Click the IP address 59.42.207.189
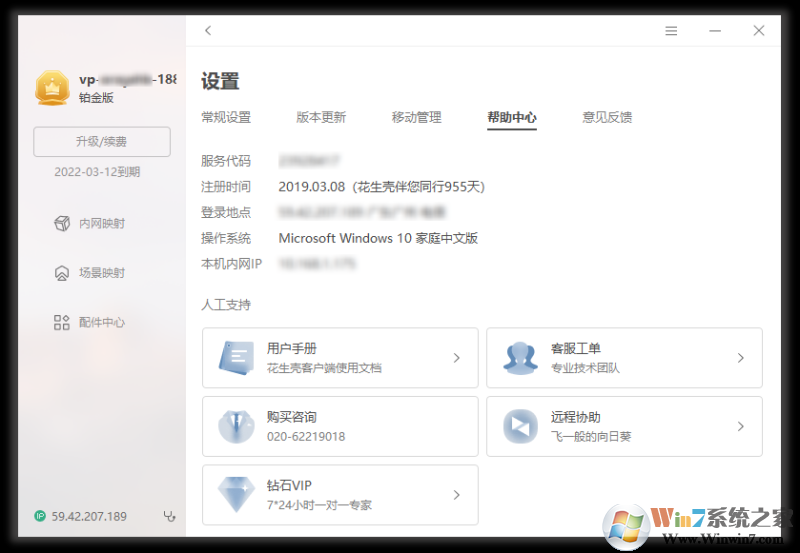800x553 pixels. point(89,516)
